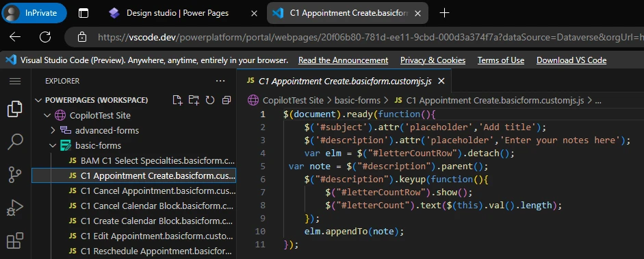Image resolution: width=644 pixels, height=259 pixels.
Task: Click the browser address bar URL
Action: [370, 37]
